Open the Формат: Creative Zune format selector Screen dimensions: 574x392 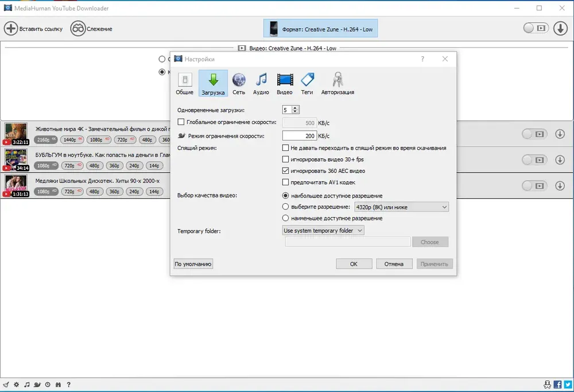pyautogui.click(x=320, y=29)
